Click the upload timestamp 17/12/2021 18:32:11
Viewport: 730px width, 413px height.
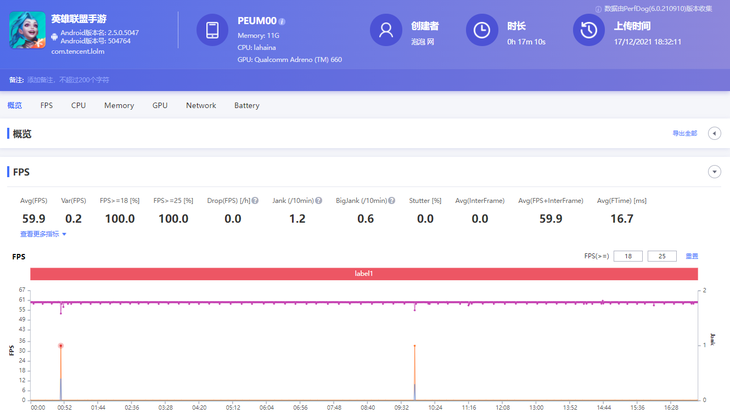(648, 42)
